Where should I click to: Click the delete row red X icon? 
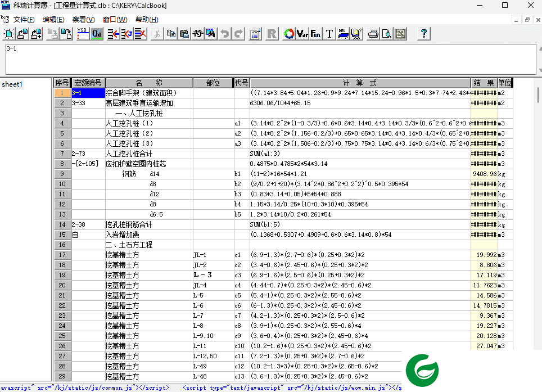click(x=141, y=34)
